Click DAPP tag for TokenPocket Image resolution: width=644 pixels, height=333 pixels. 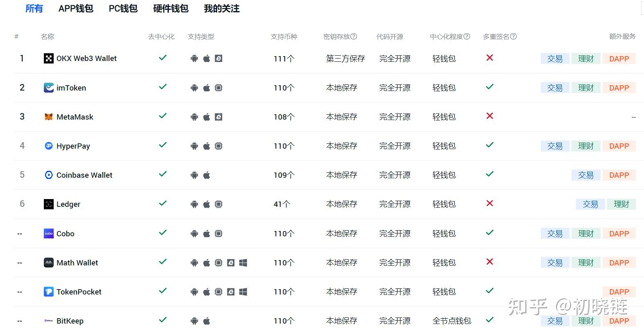pos(619,292)
